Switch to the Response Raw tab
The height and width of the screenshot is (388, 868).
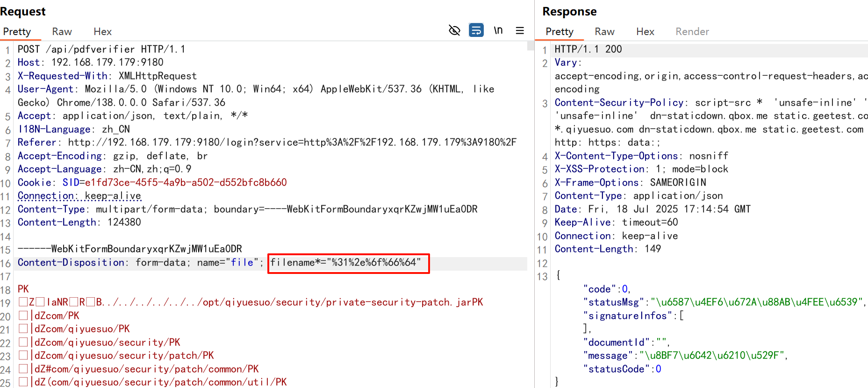coord(604,32)
